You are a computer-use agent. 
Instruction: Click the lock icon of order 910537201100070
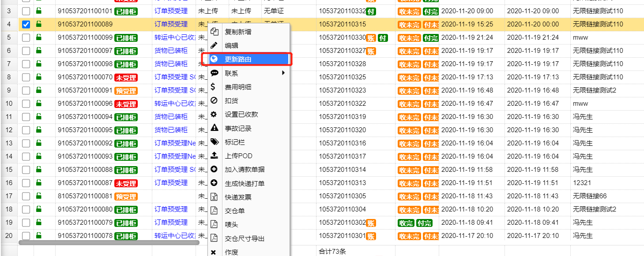click(x=38, y=77)
